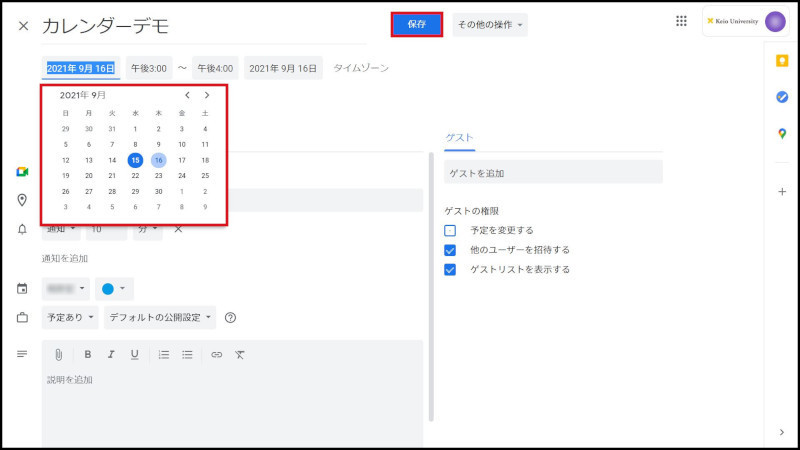Image resolution: width=800 pixels, height=450 pixels.
Task: Enable guests to modify event checkbox
Action: (x=450, y=230)
